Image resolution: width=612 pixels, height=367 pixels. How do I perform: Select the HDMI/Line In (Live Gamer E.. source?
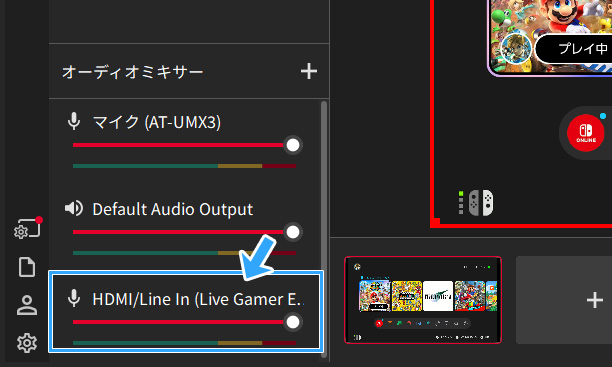click(x=186, y=312)
